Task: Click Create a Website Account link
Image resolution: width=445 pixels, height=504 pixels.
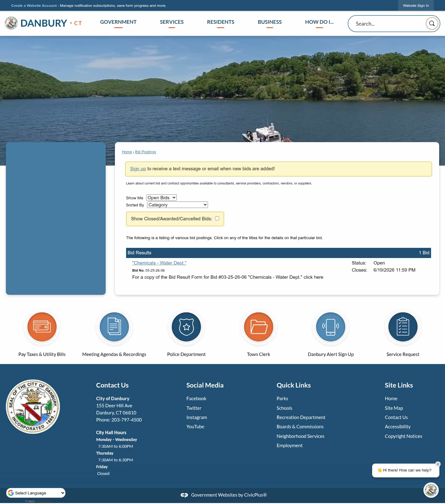Action: (x=34, y=6)
